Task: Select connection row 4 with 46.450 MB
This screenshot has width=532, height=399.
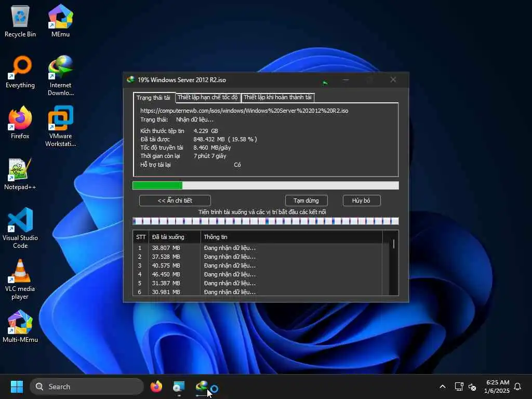Action: point(258,274)
